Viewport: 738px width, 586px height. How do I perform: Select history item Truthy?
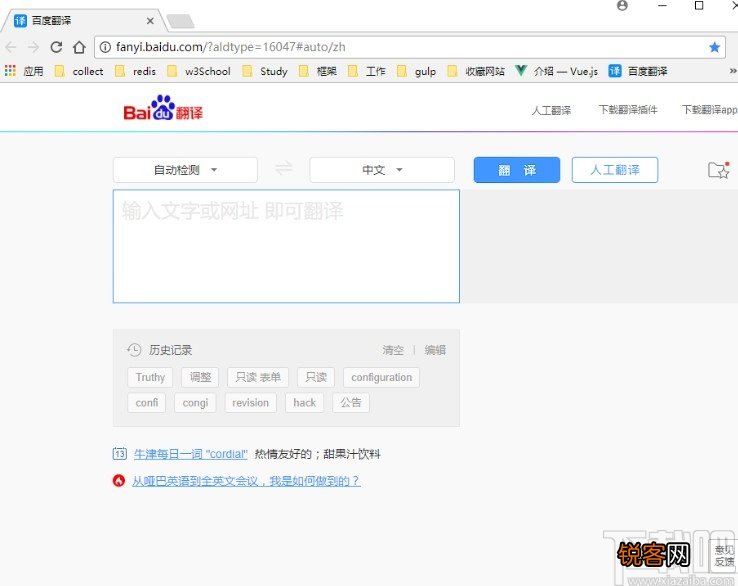(150, 377)
